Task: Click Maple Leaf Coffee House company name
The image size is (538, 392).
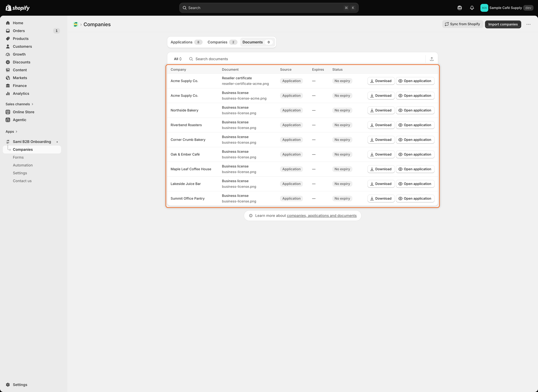Action: (191, 169)
